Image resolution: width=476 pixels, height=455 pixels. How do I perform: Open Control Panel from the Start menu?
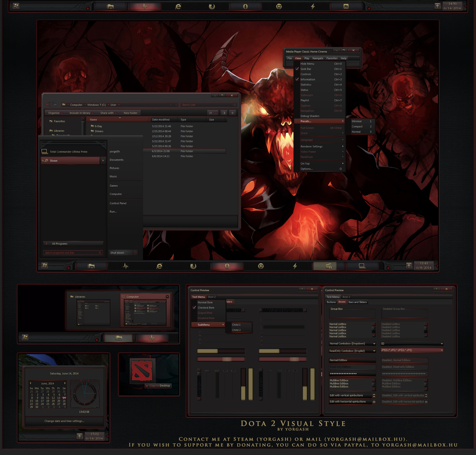(x=118, y=203)
